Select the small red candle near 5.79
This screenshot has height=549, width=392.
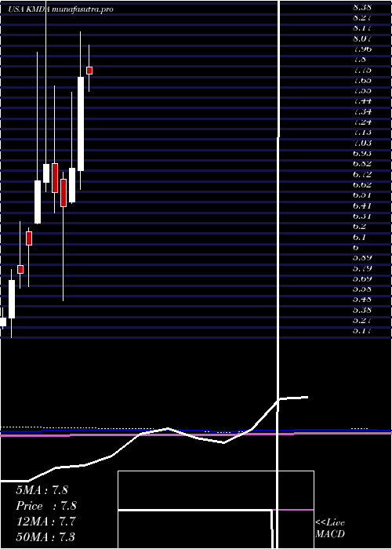(x=20, y=269)
